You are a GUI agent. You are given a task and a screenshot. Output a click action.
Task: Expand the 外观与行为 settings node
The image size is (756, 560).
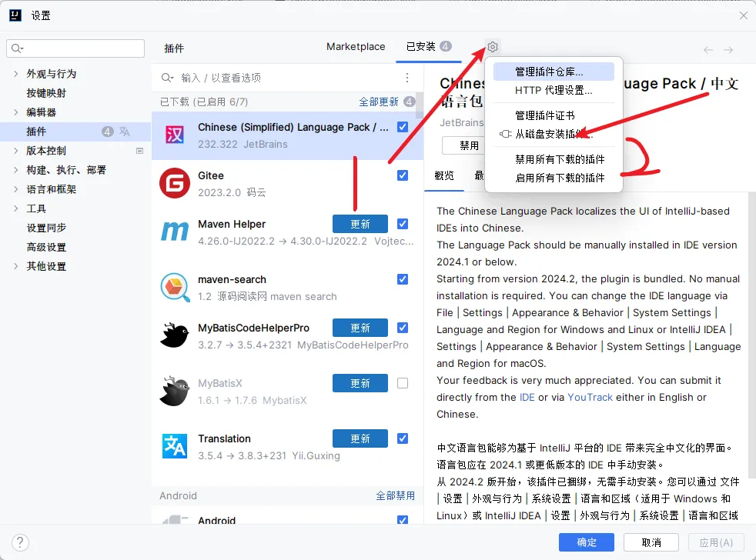[16, 74]
